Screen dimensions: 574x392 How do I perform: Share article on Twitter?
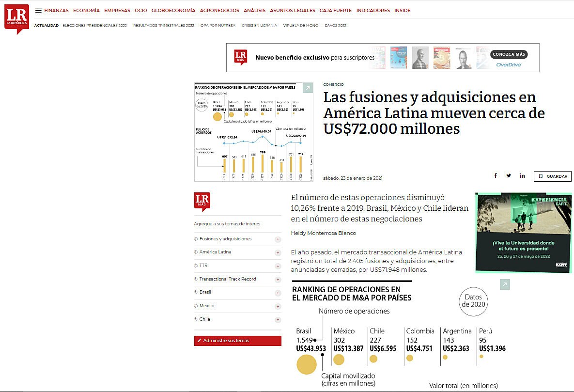point(509,175)
